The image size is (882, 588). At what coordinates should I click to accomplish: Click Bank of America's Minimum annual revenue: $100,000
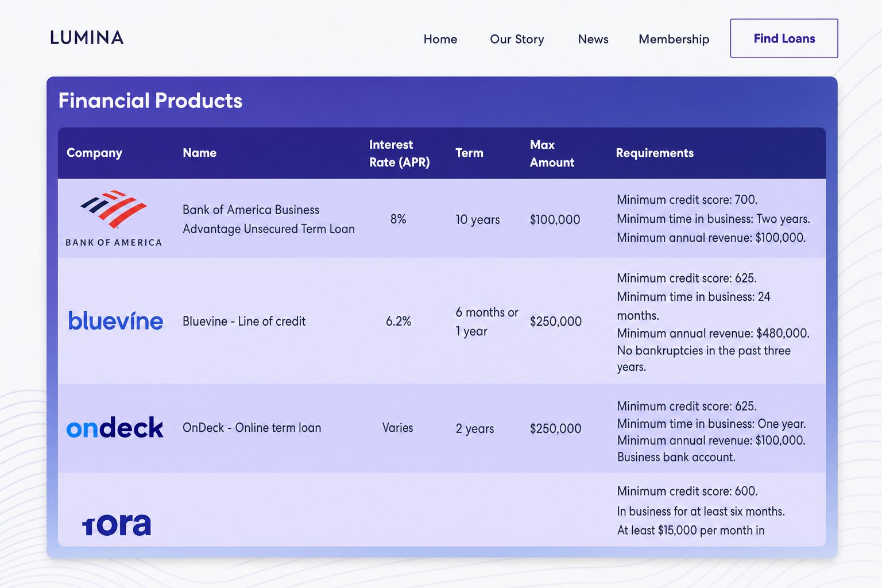pyautogui.click(x=711, y=238)
